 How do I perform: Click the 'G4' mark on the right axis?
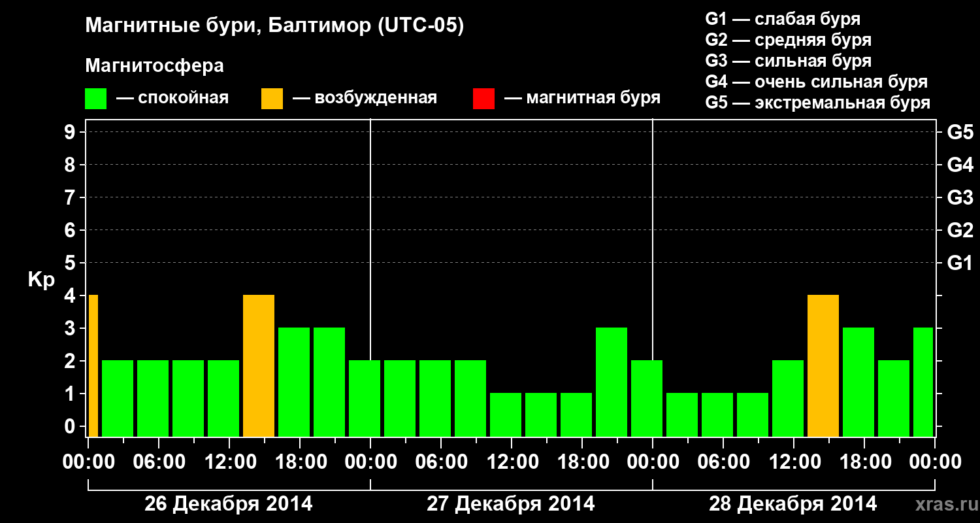(960, 165)
